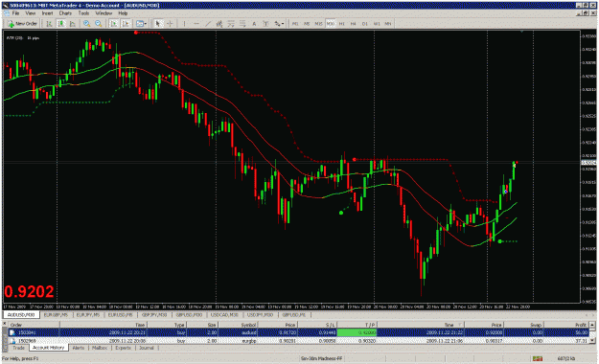Toggle chart auto scroll
This screenshot has width=599, height=364.
click(x=113, y=24)
